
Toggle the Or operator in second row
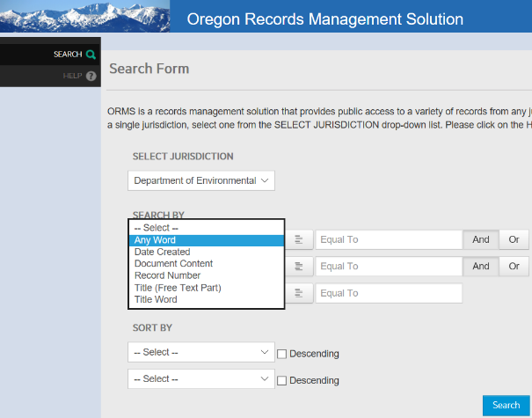point(513,266)
